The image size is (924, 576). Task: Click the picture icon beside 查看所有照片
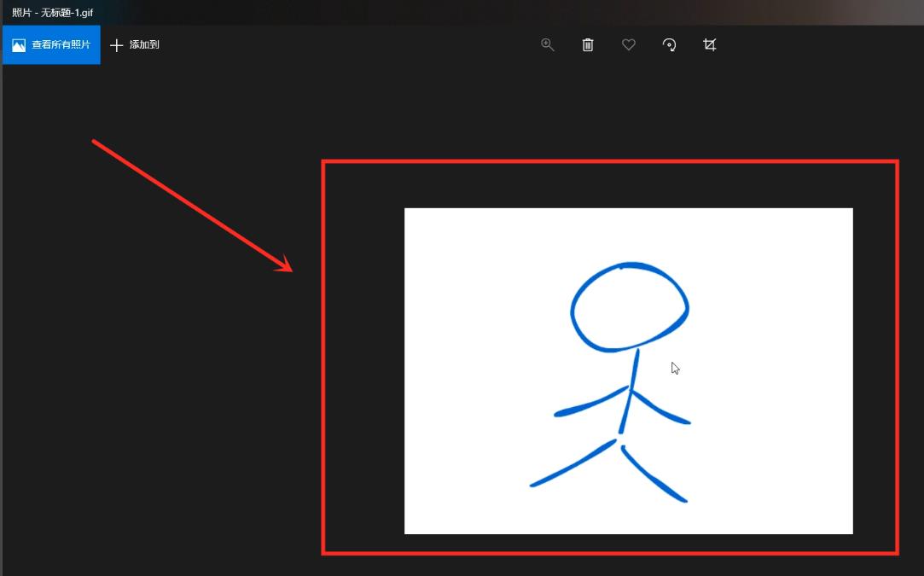[19, 45]
